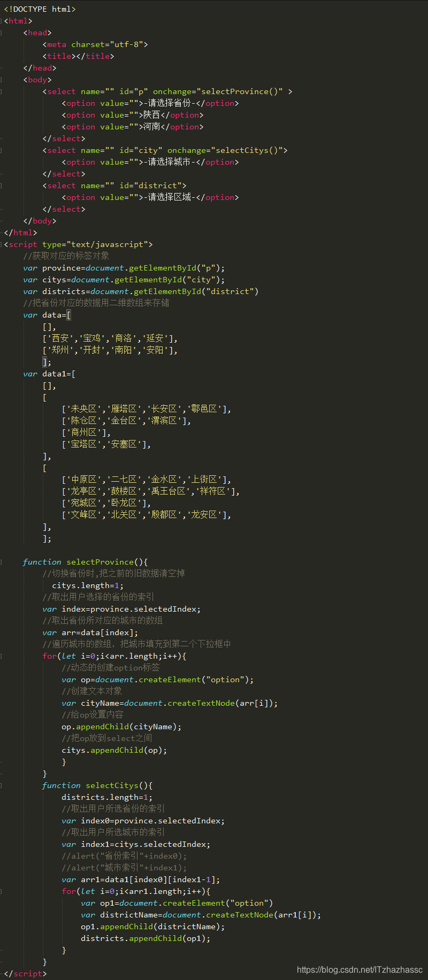Click the var data1=[ line
The height and width of the screenshot is (980, 428).
tap(49, 374)
